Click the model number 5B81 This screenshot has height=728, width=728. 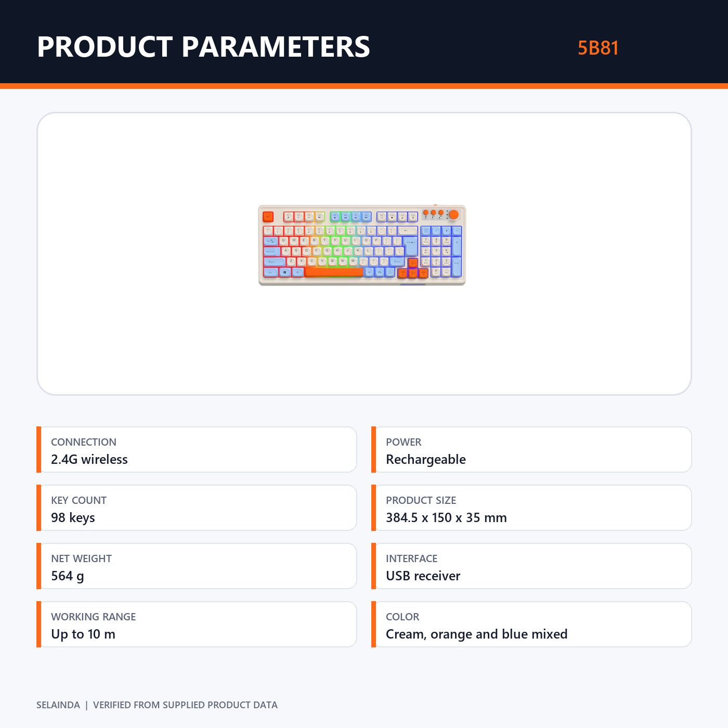(598, 48)
